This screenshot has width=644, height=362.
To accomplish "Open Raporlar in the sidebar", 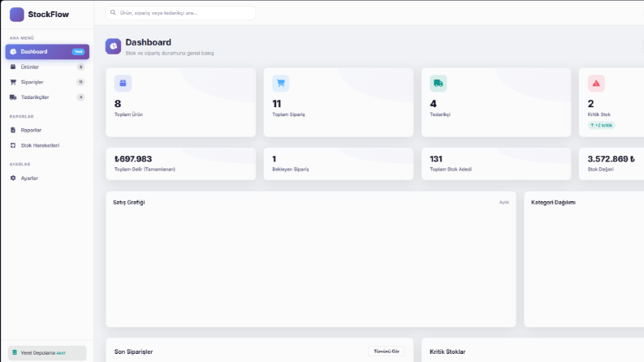I will coord(47,130).
